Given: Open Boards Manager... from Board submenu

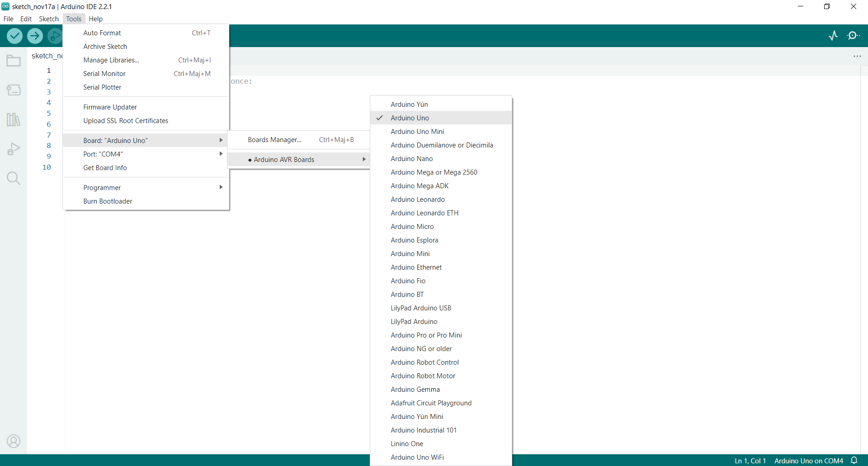Looking at the screenshot, I should 299,140.
